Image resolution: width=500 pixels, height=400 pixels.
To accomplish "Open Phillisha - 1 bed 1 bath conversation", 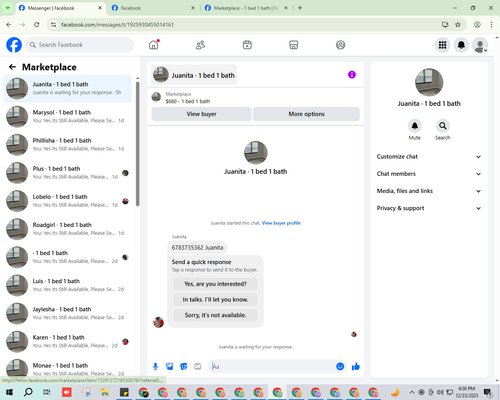I will point(67,145).
